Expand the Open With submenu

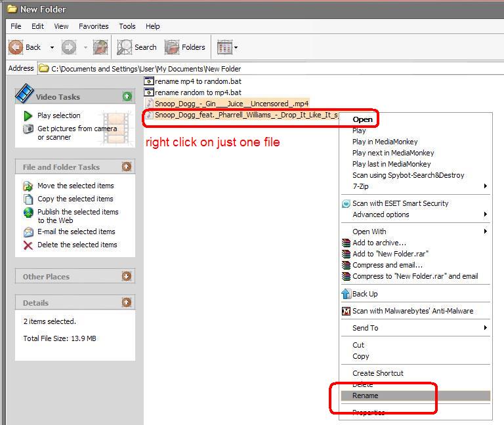coord(415,232)
